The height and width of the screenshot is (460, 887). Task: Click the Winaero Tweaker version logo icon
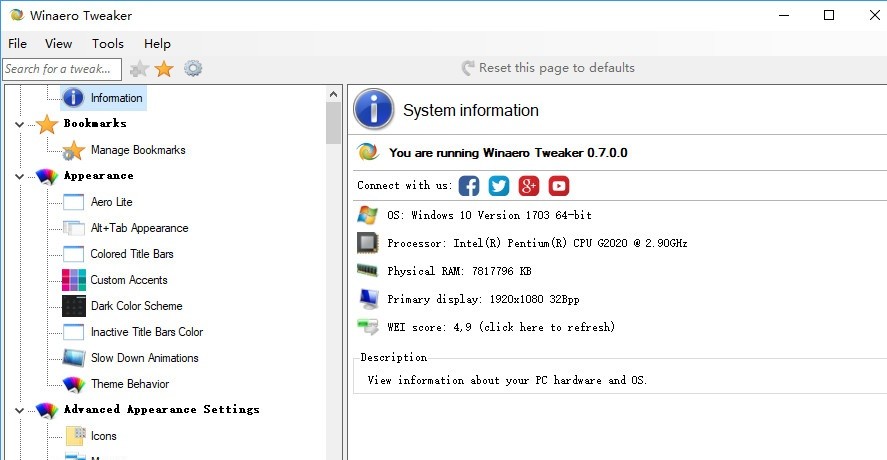368,152
